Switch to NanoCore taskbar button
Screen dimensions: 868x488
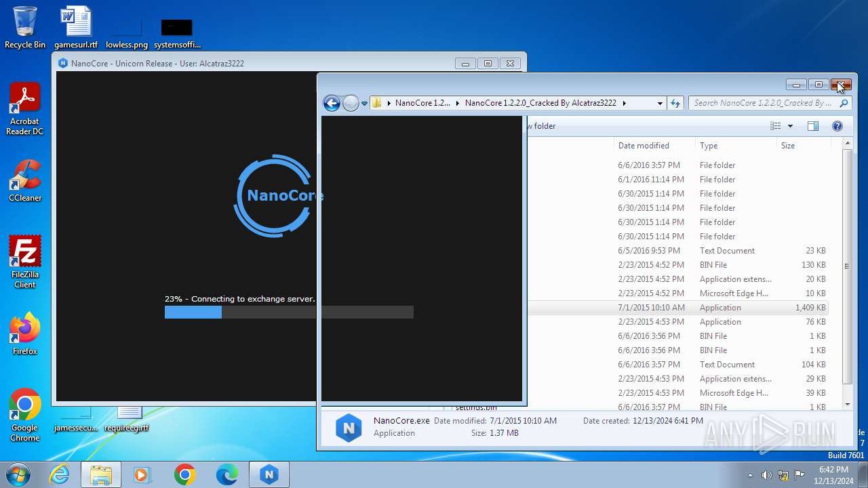coord(269,474)
